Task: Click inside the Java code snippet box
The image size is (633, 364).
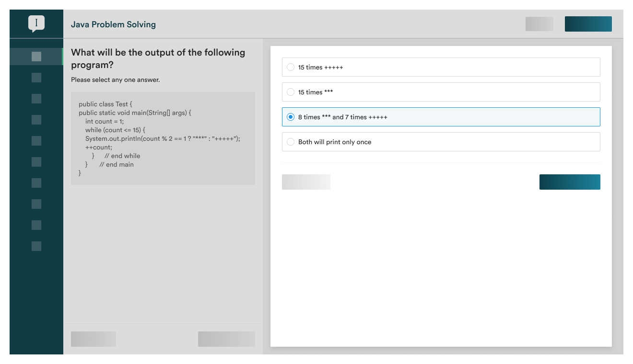Action: tap(163, 138)
